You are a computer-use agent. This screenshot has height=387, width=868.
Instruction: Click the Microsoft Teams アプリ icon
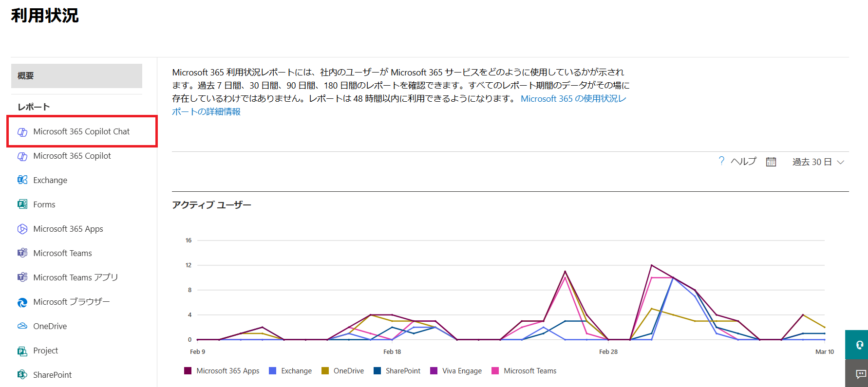[22, 277]
